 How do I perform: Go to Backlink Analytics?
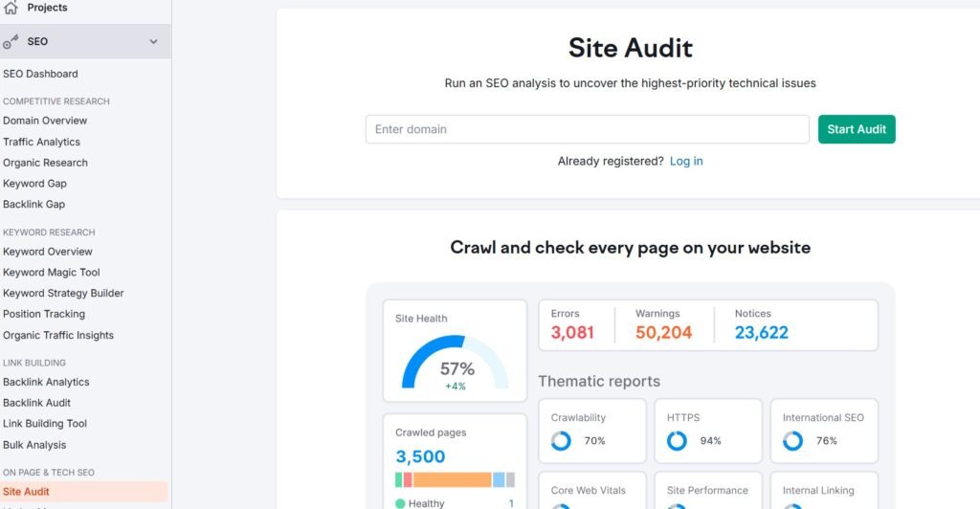click(46, 382)
